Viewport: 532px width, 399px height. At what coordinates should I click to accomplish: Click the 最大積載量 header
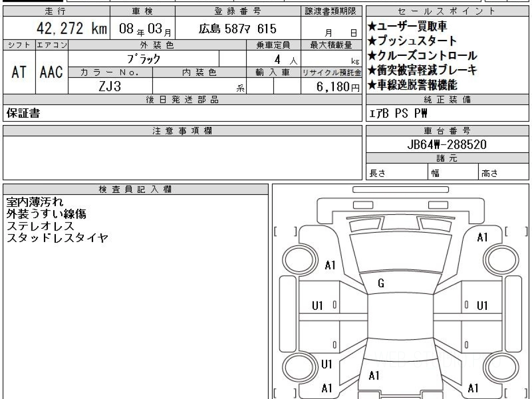coord(332,45)
